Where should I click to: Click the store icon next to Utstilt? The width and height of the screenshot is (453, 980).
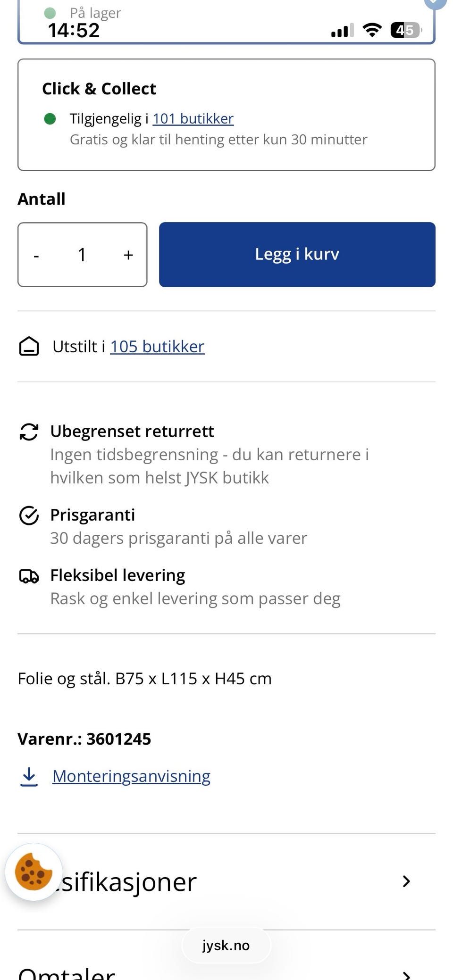point(29,346)
